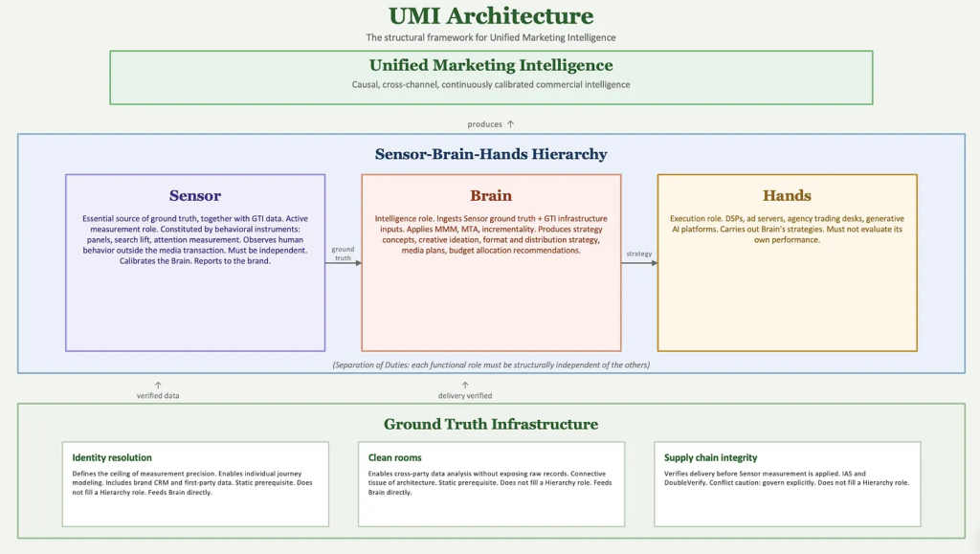The width and height of the screenshot is (980, 554).
Task: Select the Hands box
Action: click(x=788, y=262)
